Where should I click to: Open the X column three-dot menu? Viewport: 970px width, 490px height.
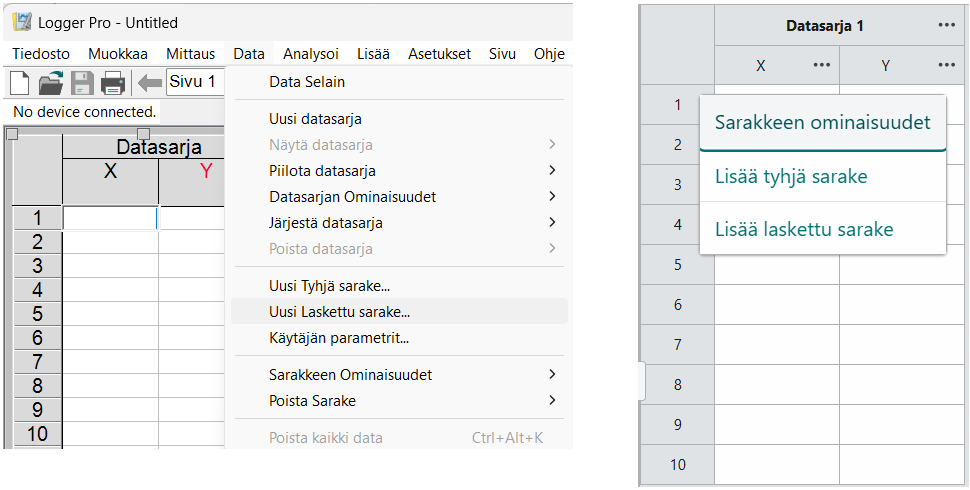coord(821,65)
